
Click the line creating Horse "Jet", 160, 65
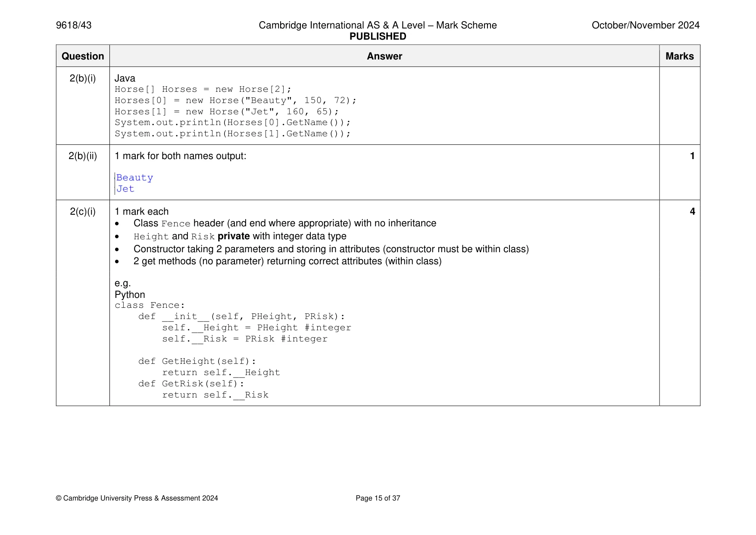(x=227, y=112)
